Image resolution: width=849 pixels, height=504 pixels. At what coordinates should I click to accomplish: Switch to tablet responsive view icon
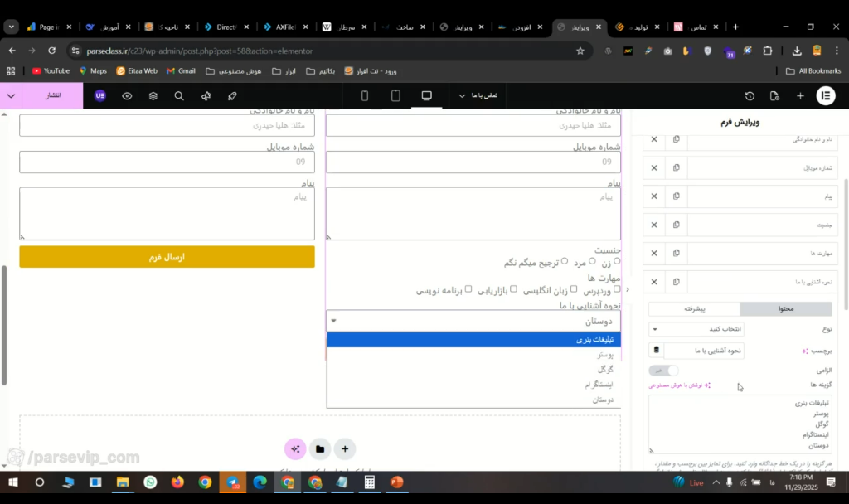395,96
